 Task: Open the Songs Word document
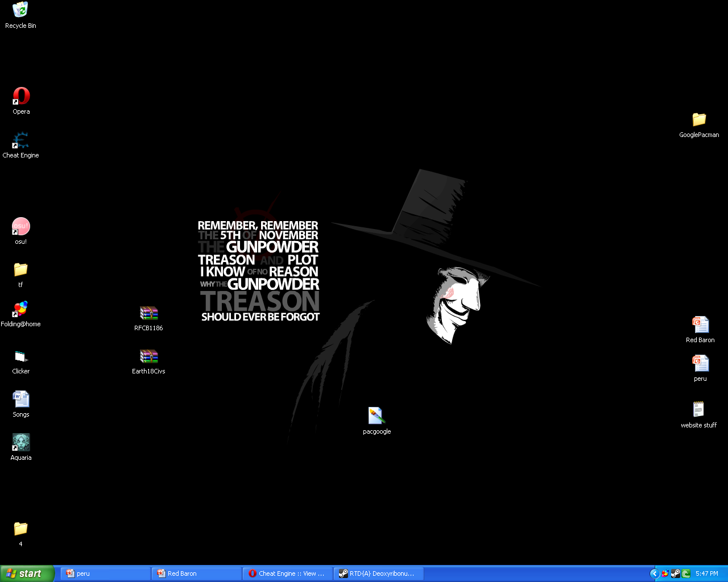pyautogui.click(x=20, y=400)
